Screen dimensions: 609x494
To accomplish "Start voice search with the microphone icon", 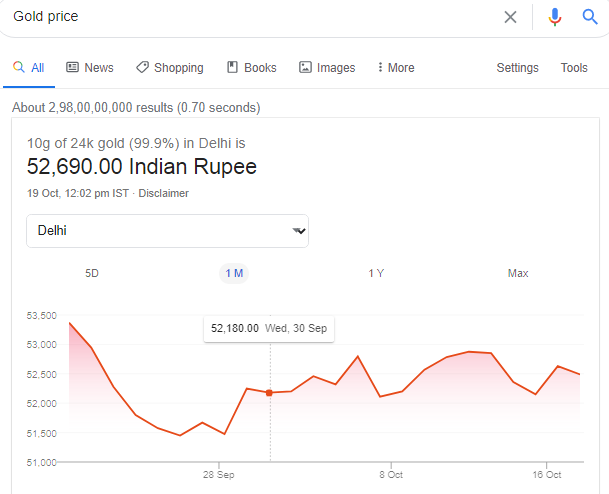I will point(555,17).
